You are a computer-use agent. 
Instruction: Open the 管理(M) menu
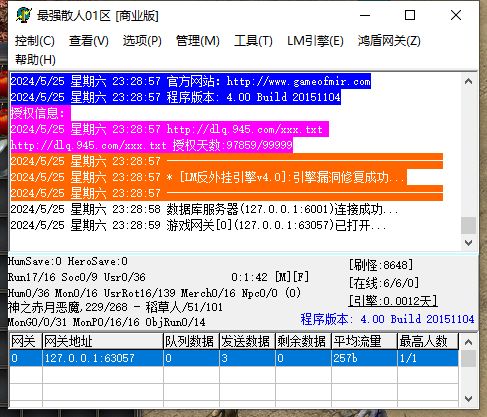pos(198,41)
